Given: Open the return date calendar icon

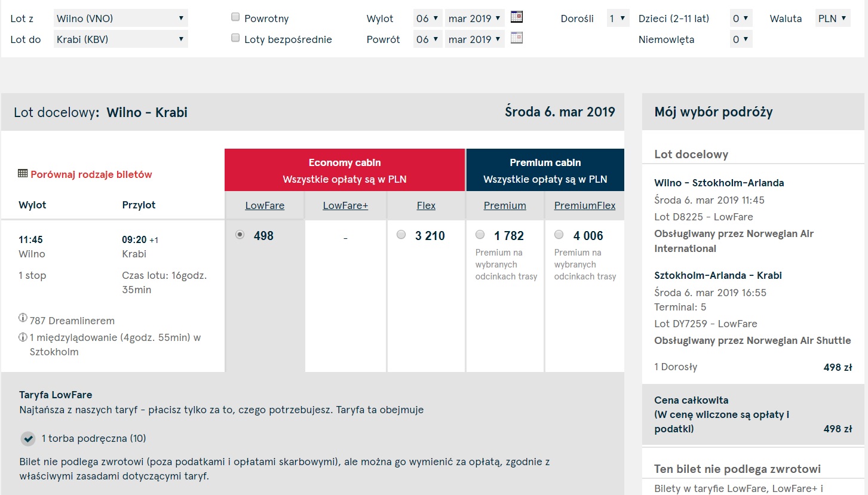Looking at the screenshot, I should point(517,38).
